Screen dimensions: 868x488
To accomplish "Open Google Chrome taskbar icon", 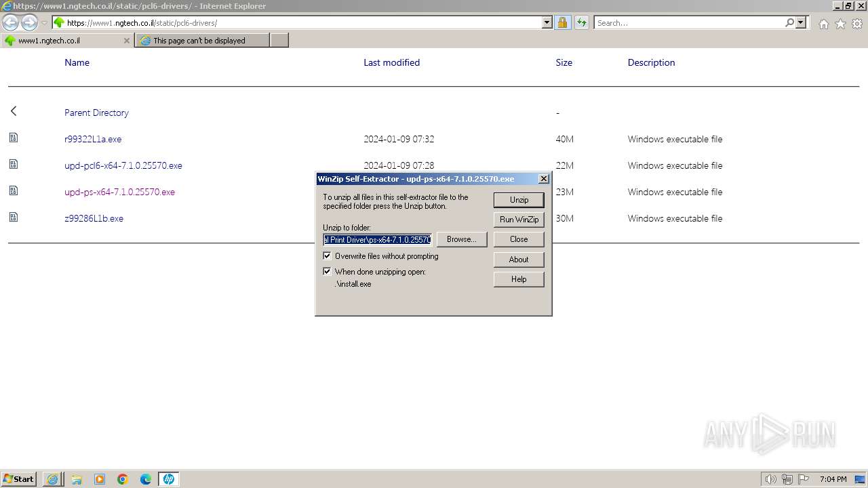I will (123, 479).
